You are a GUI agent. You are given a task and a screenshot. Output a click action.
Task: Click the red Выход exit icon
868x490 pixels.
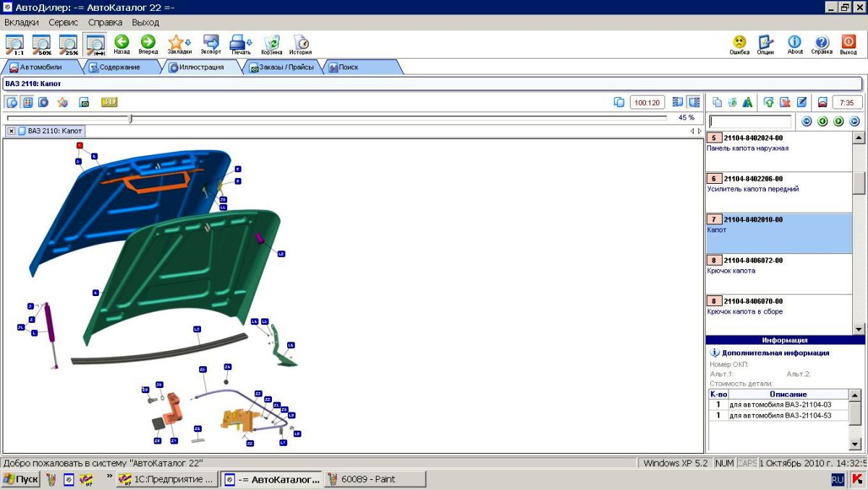click(x=848, y=44)
